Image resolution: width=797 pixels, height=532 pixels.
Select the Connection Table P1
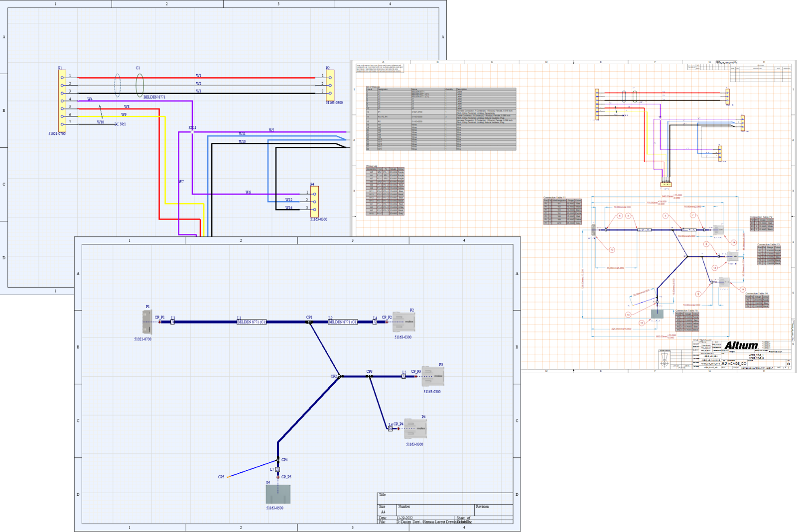tap(562, 212)
